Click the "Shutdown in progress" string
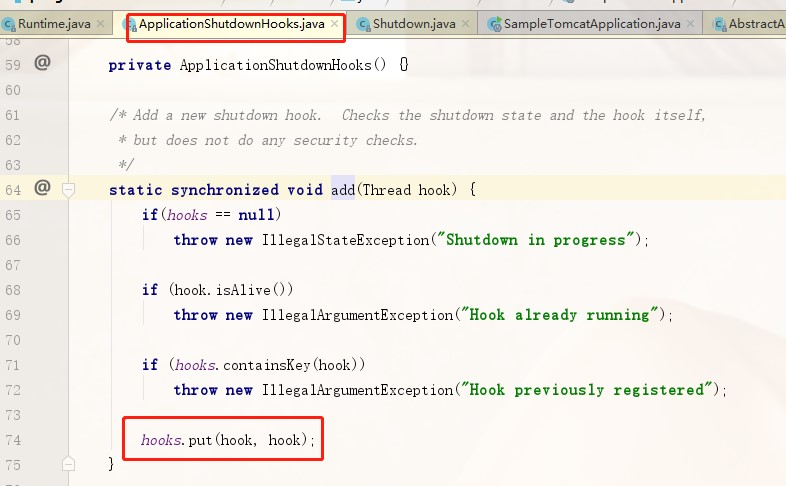The image size is (786, 486). 535,240
